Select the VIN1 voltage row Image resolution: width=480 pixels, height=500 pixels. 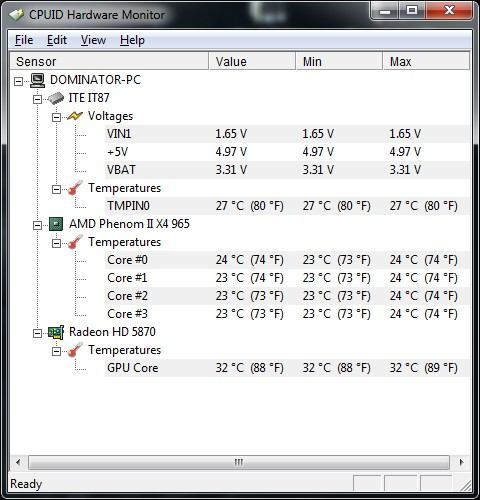pos(287,134)
